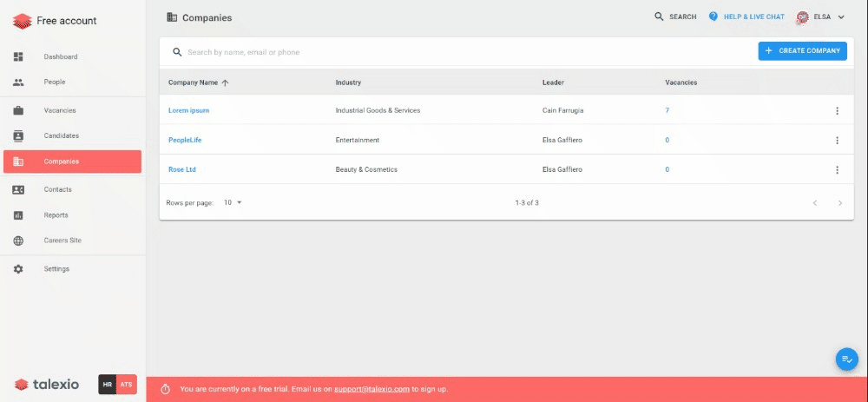This screenshot has height=402, width=868.
Task: Click Elsa's profile avatar
Action: pyautogui.click(x=803, y=17)
